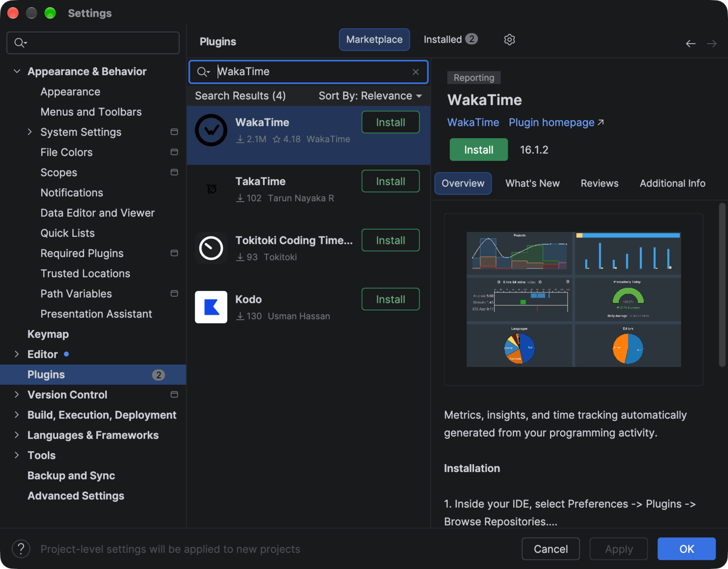The width and height of the screenshot is (728, 569).
Task: Expand Languages & Frameworks section
Action: coord(17,435)
